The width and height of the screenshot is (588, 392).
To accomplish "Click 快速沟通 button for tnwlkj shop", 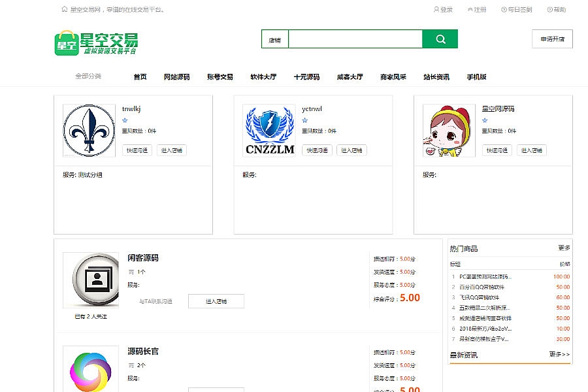I will pos(137,150).
